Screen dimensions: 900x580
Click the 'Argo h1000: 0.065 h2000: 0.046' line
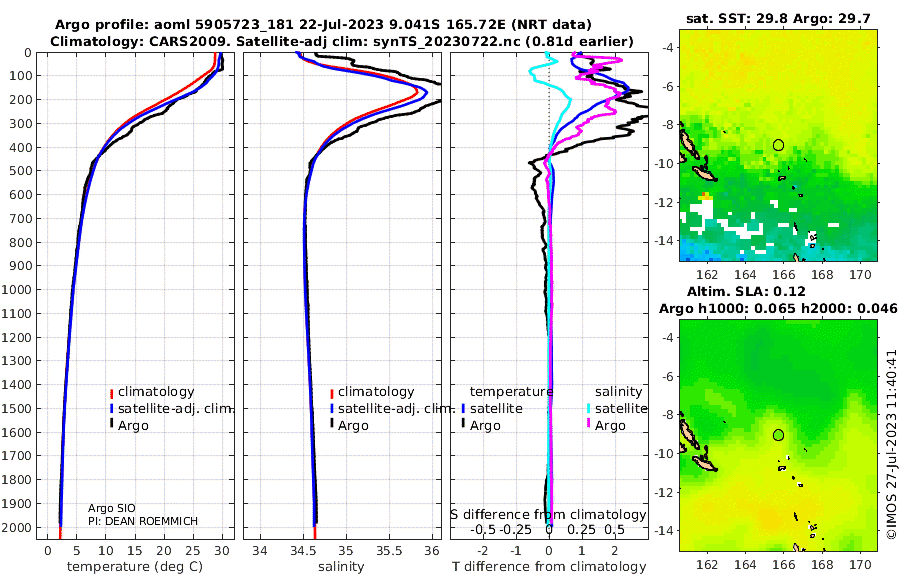[778, 309]
